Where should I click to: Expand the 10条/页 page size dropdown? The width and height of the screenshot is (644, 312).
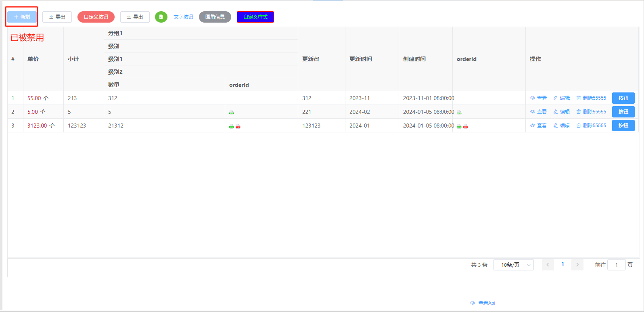[513, 265]
